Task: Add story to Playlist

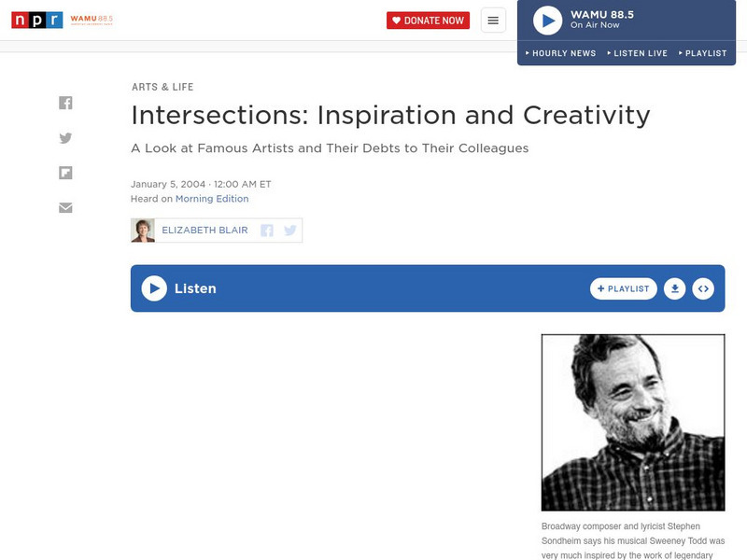Action: (x=623, y=289)
